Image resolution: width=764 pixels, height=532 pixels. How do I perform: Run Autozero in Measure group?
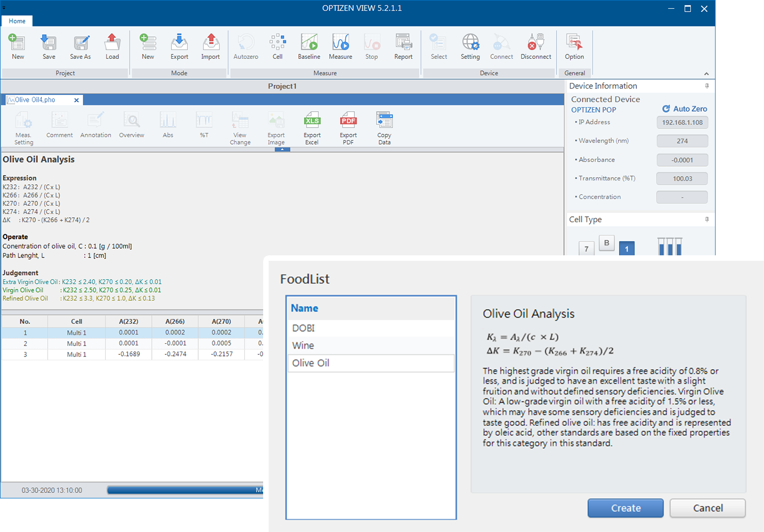coord(245,47)
